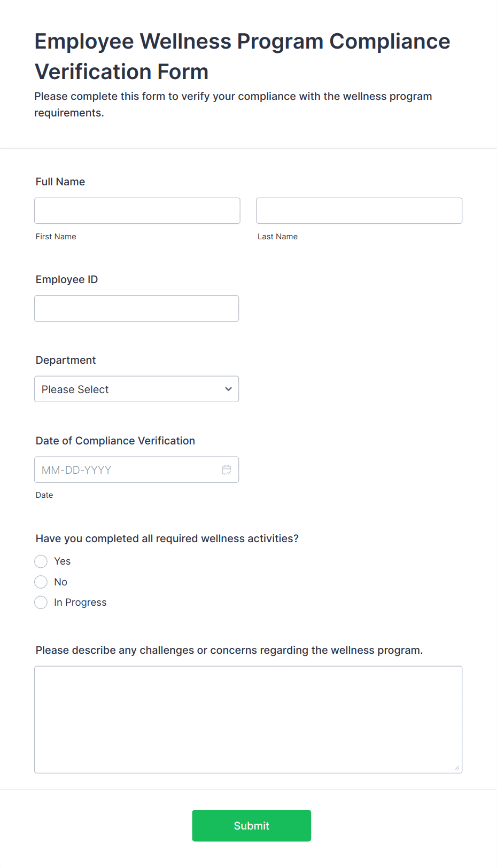The height and width of the screenshot is (868, 497).
Task: Click the In Progress label text
Action: coord(80,603)
